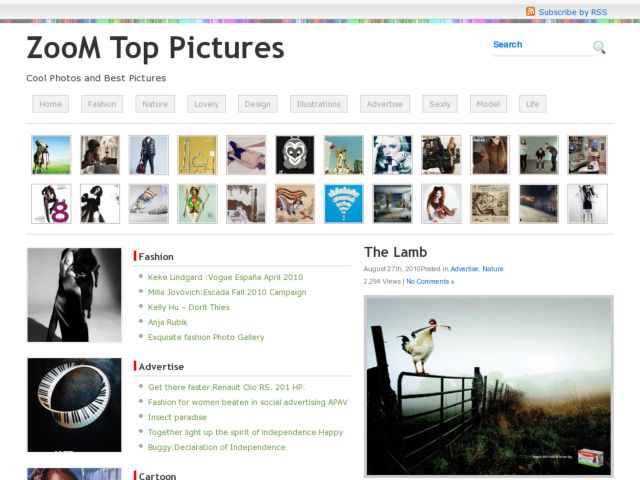Open the yellow mosque outline thumbnail
640x480 pixels.
198,155
